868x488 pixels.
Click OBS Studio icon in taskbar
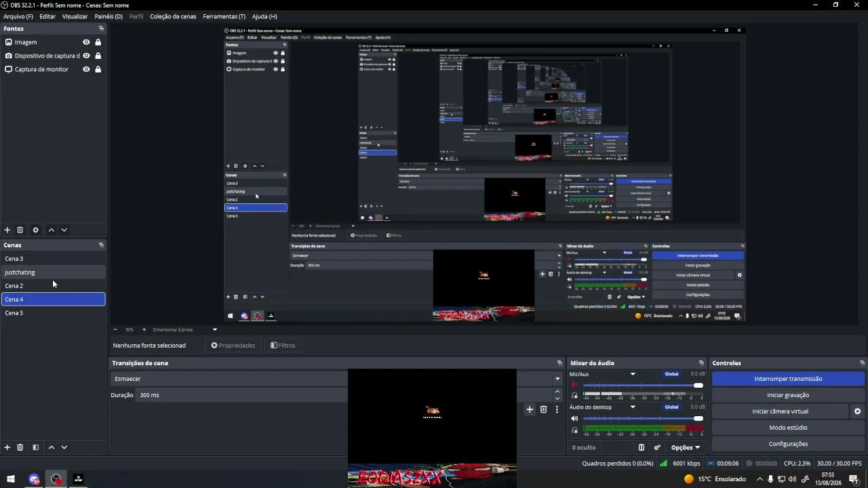[x=56, y=479]
